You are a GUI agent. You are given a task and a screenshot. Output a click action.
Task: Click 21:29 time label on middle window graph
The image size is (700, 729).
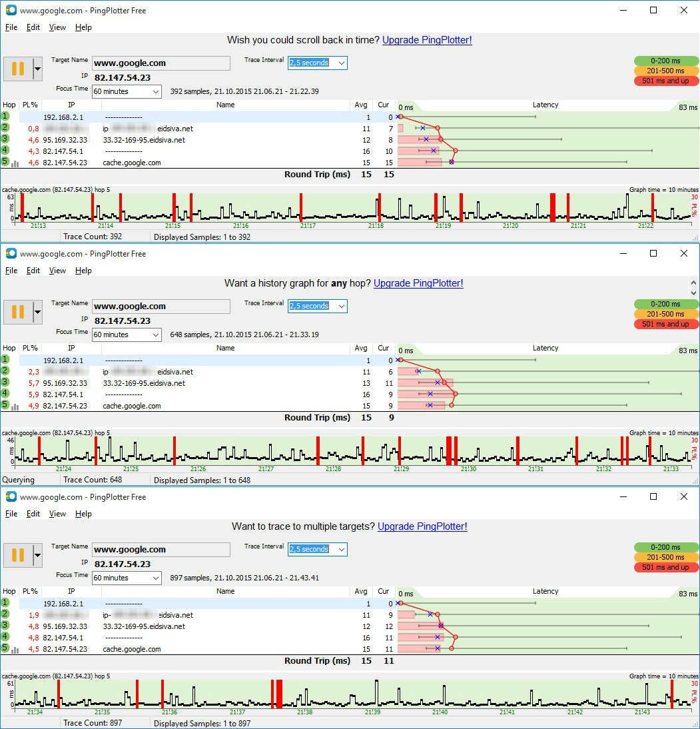(401, 469)
